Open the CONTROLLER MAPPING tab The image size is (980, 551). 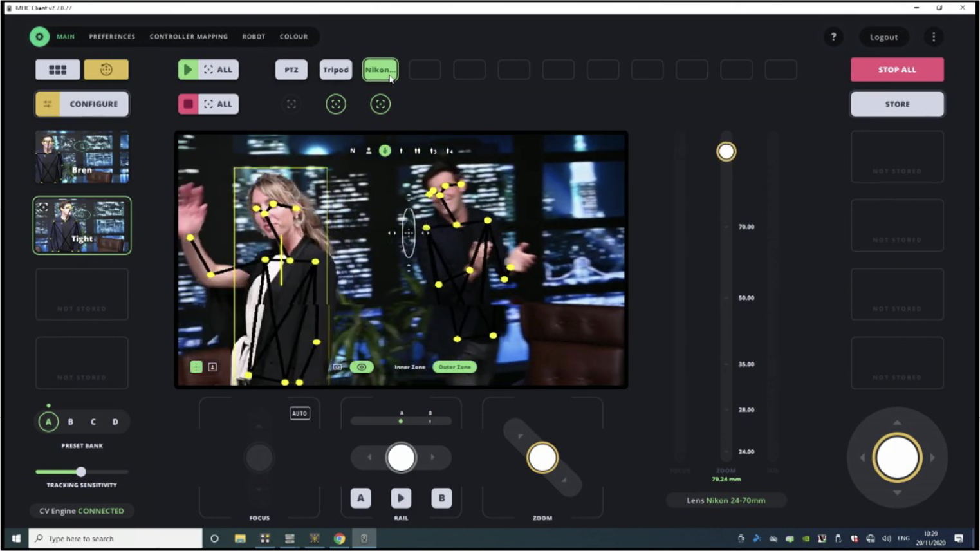click(189, 37)
